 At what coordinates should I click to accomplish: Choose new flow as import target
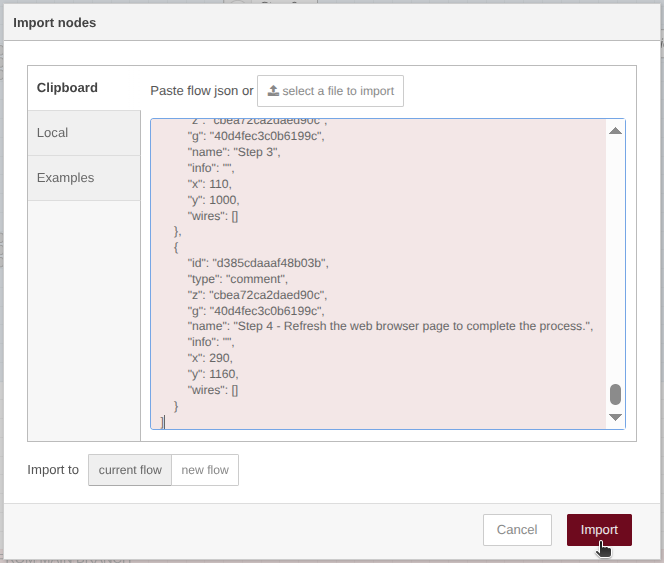pyautogui.click(x=205, y=470)
